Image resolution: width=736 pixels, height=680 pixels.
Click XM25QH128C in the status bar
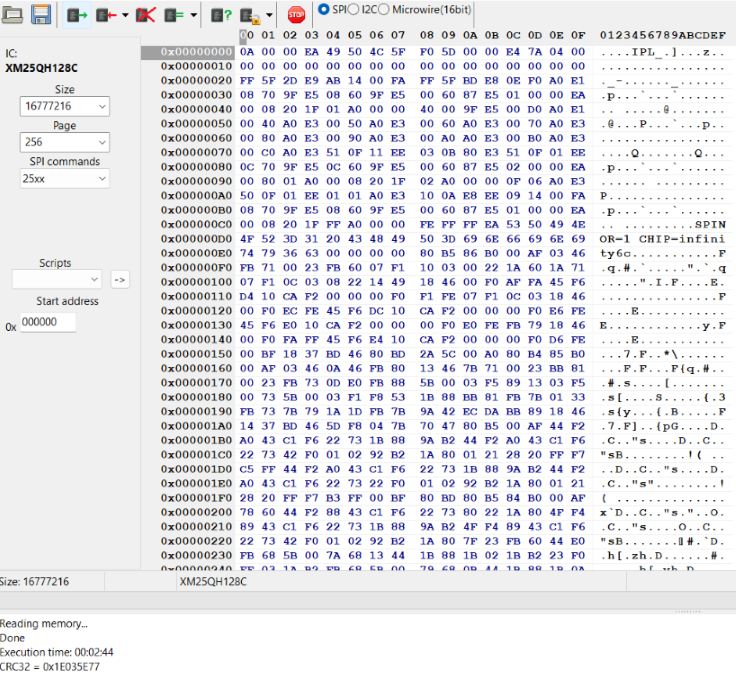(213, 581)
